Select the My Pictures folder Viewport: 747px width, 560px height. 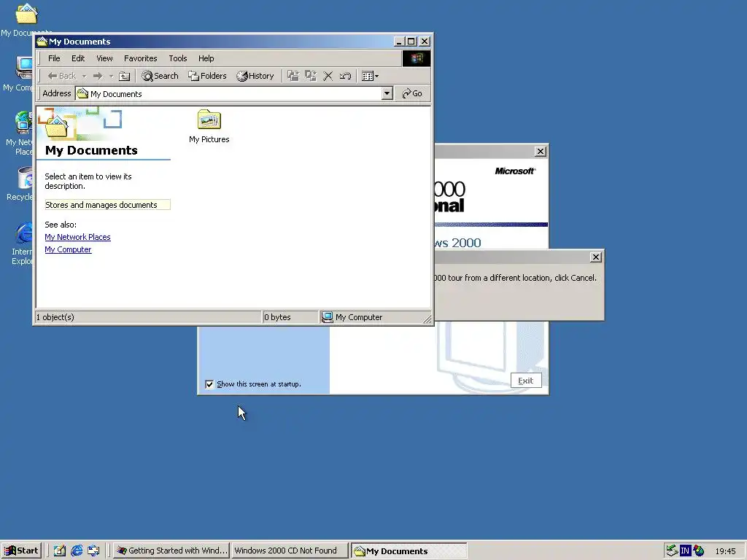209,126
